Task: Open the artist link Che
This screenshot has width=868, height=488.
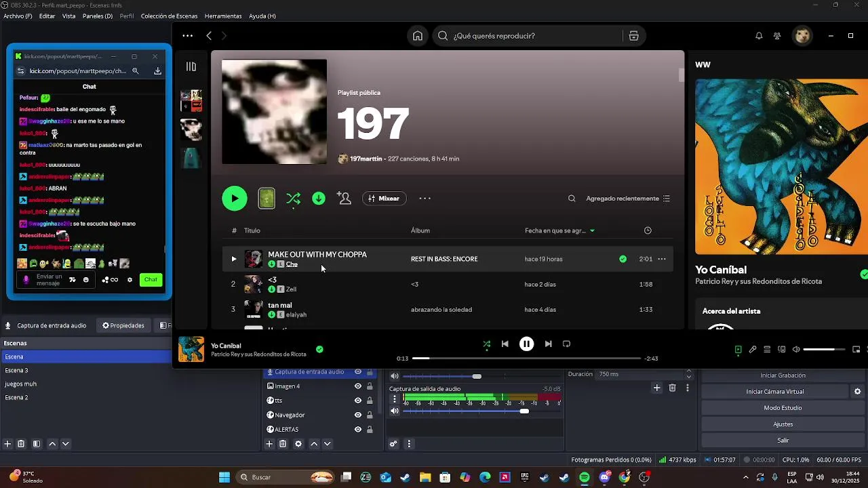Action: (292, 264)
